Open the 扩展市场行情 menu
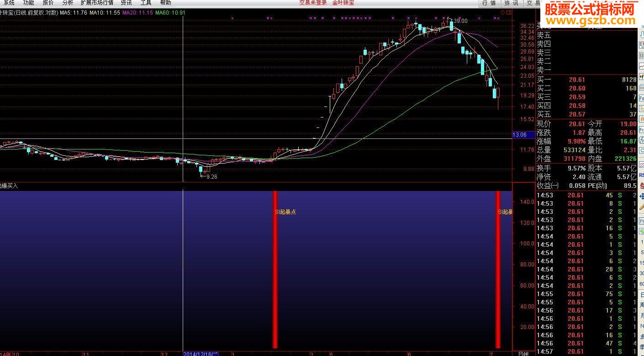This screenshot has width=644, height=356. coord(97,3)
